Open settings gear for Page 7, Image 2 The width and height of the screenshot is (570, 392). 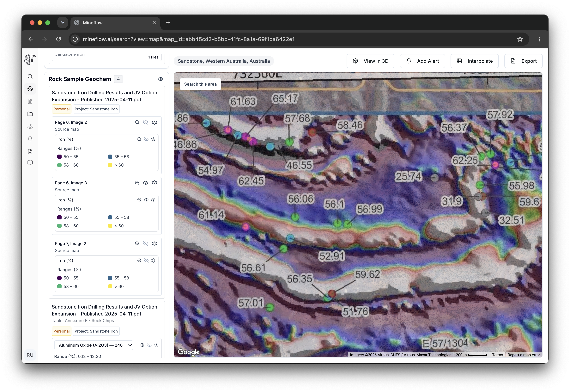154,244
